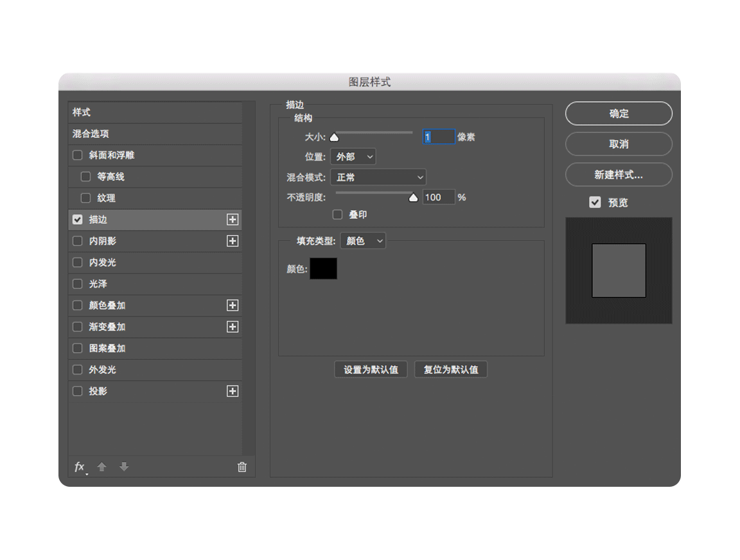Enable the 纹理 checkbox

pyautogui.click(x=85, y=198)
